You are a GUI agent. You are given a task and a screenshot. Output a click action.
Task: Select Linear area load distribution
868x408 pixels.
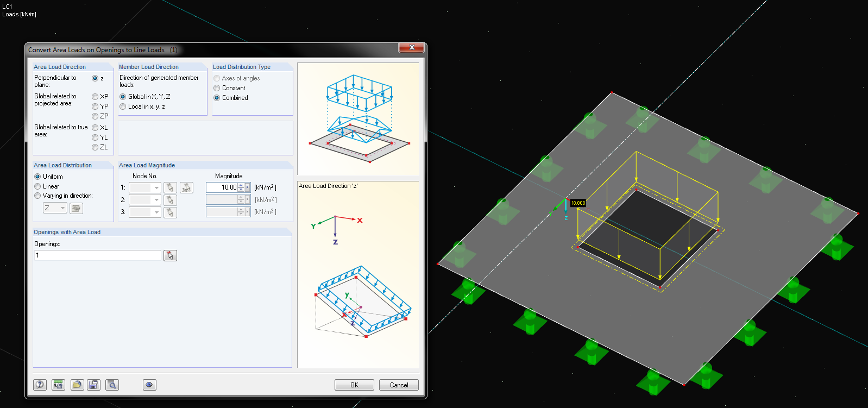tap(37, 186)
